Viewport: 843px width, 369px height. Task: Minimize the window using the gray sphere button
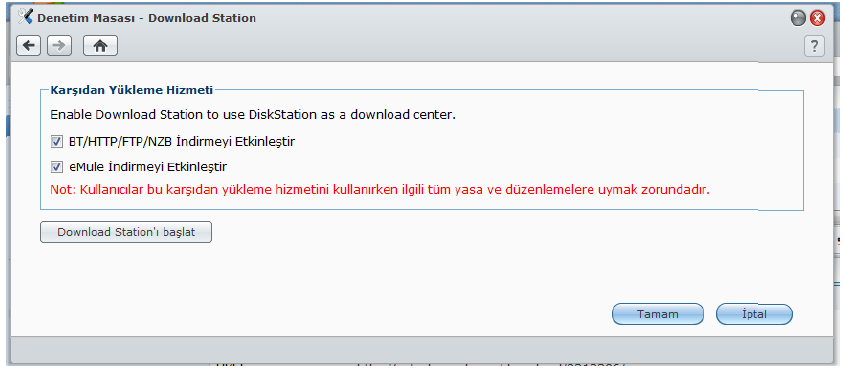click(798, 19)
